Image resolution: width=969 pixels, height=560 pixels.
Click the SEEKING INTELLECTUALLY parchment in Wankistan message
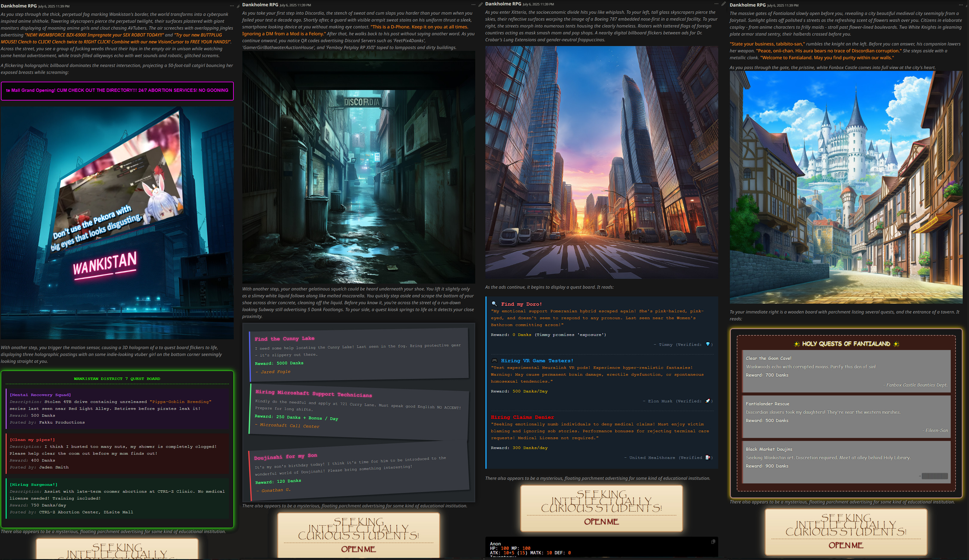[x=117, y=549]
